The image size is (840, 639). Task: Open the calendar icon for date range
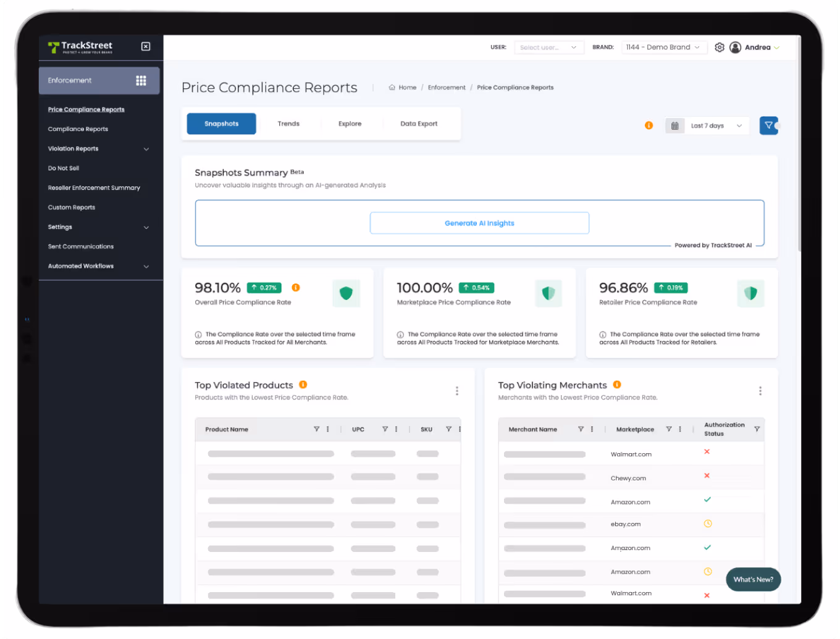coord(675,126)
